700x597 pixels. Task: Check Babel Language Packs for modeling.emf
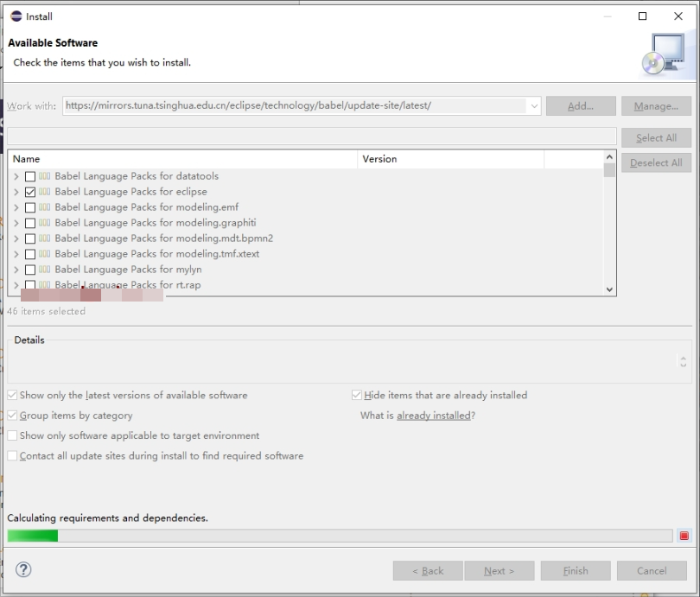30,207
